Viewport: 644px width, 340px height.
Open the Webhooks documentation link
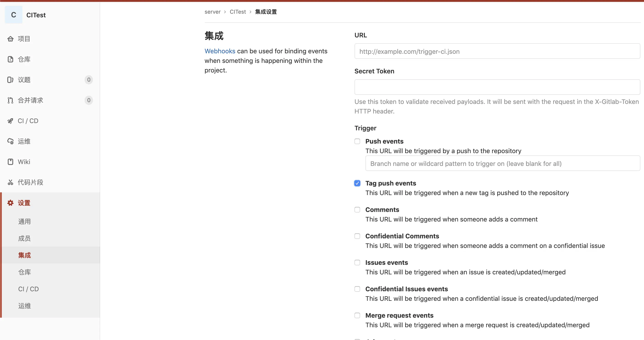[220, 51]
